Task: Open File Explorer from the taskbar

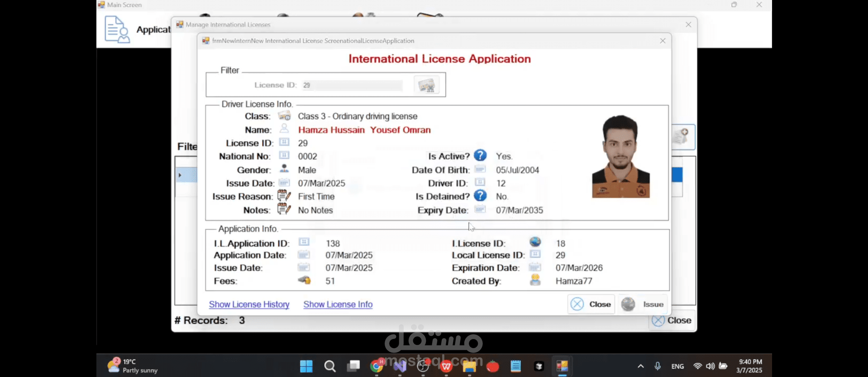Action: (469, 366)
